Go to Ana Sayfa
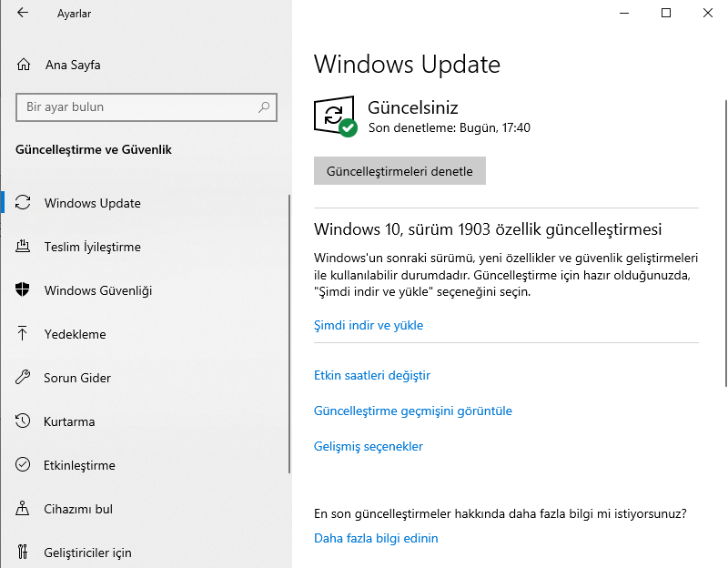728x568 pixels. [73, 65]
